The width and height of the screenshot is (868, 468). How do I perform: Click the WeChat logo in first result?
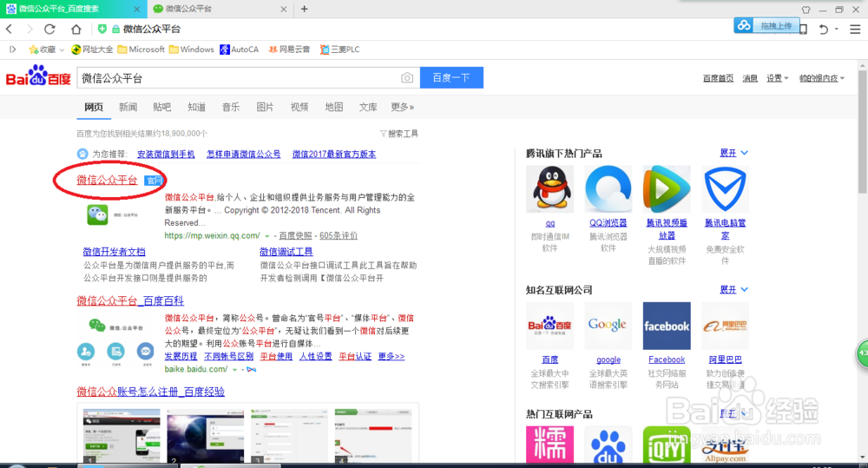98,214
